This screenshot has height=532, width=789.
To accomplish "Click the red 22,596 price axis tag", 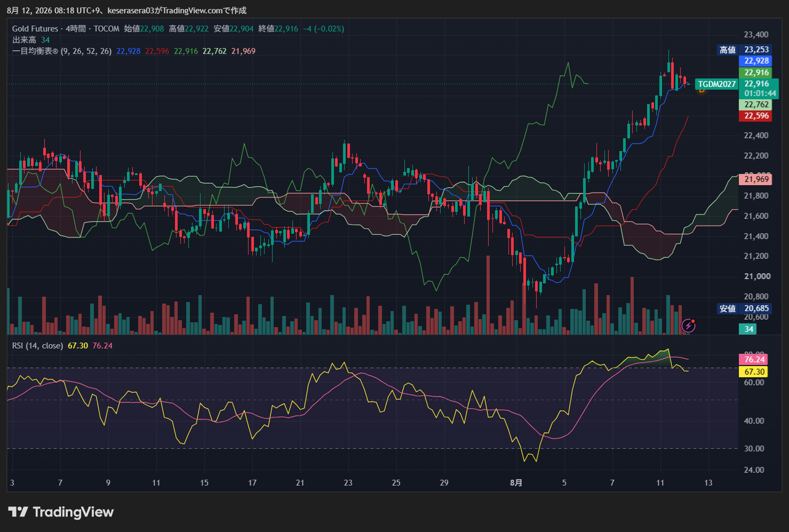I will [x=756, y=116].
